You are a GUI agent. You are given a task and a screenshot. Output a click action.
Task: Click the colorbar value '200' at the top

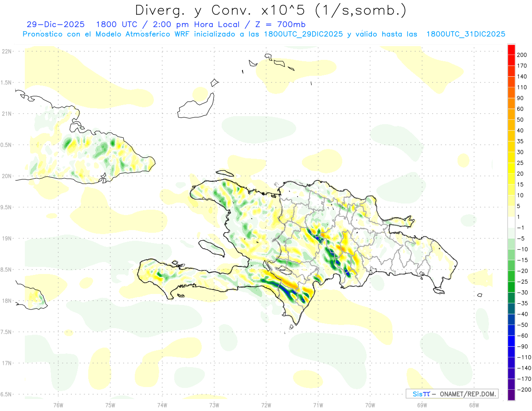point(523,55)
